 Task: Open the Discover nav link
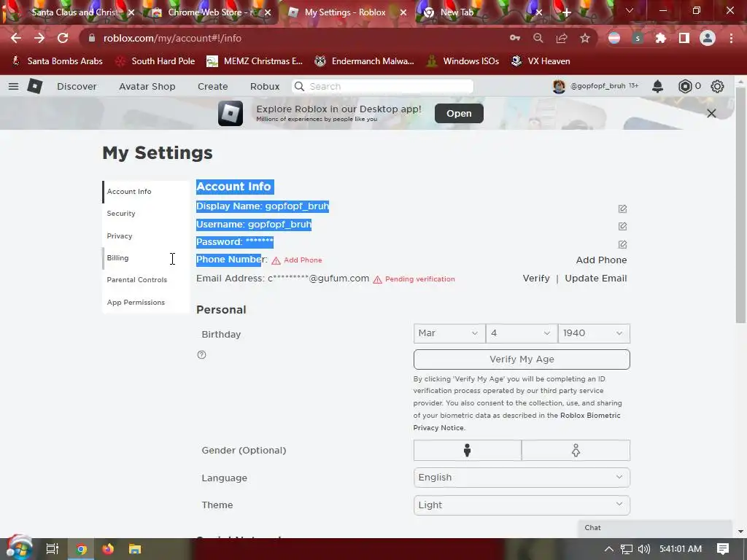[x=77, y=86]
